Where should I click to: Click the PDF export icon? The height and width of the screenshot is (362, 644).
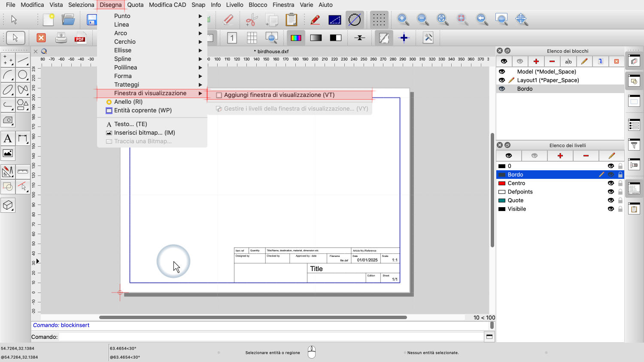[80, 38]
